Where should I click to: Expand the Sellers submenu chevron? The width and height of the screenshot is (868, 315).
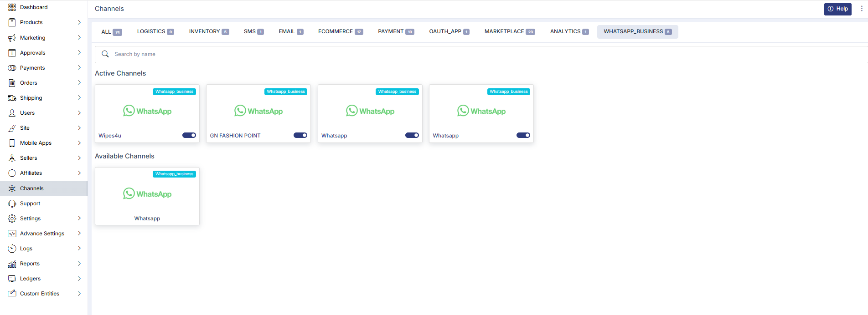point(79,158)
